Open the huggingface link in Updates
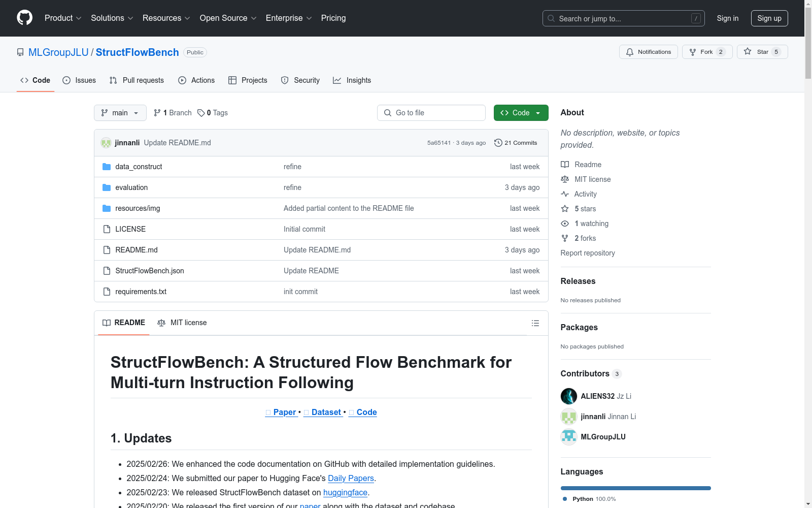Screen dimensions: 812x508 [x=345, y=493]
